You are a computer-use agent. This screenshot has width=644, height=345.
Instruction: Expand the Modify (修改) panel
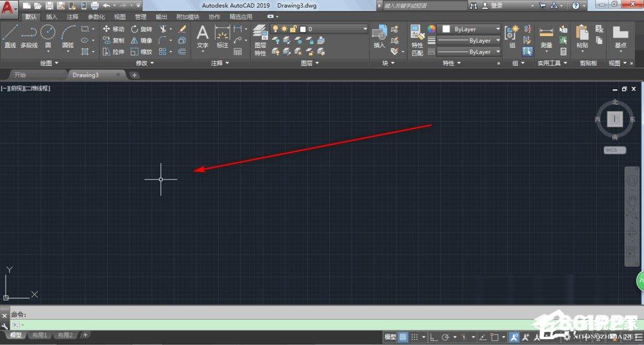pos(145,63)
